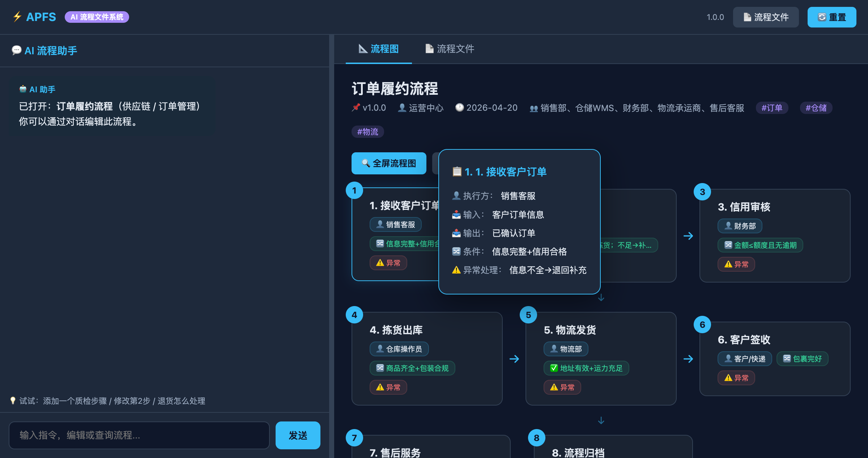Click the robot icon beside AI 助手

23,89
